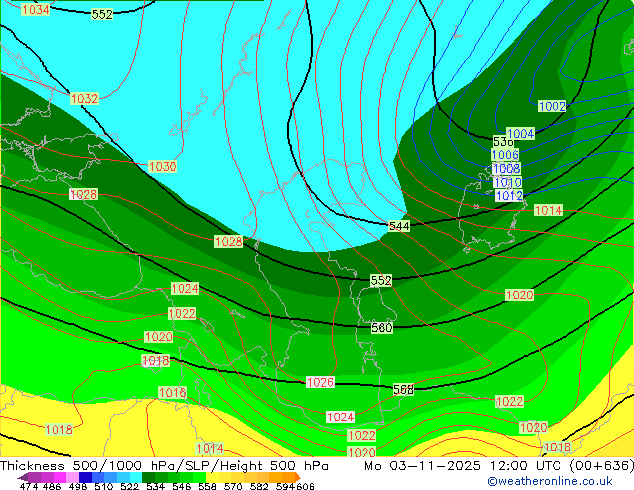This screenshot has width=634, height=490.
Task: Click the blue 1002 isobar label
Action: pos(552,107)
